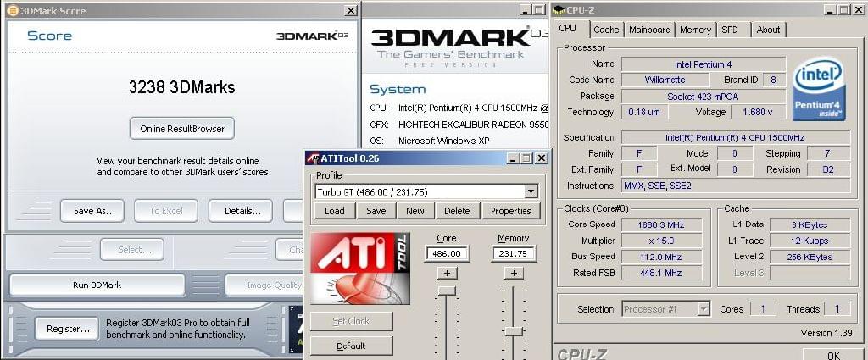
Task: Click the Memory clock slider handle
Action: click(x=514, y=331)
